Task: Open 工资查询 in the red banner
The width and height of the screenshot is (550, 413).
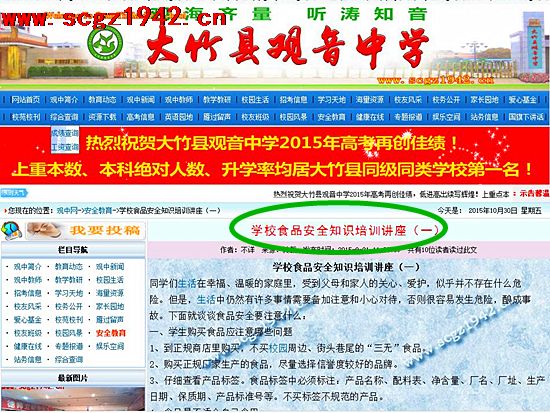Action: pyautogui.click(x=65, y=147)
